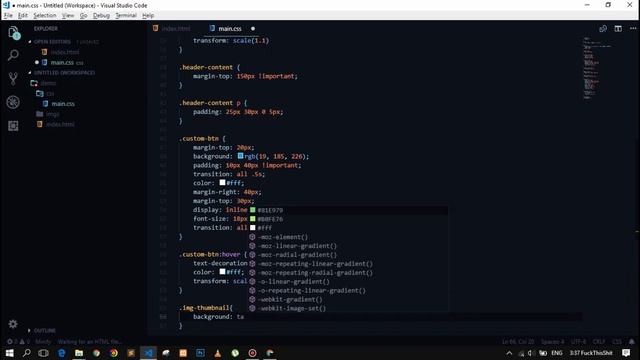Image resolution: width=640 pixels, height=360 pixels.
Task: Open Windows Action Center notifications
Action: [626, 353]
